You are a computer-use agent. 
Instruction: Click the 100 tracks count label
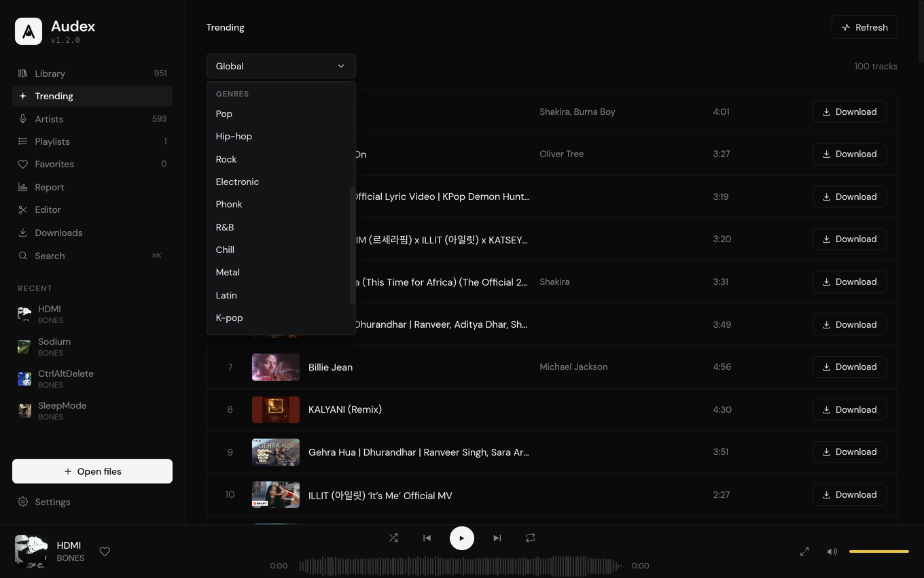click(876, 66)
